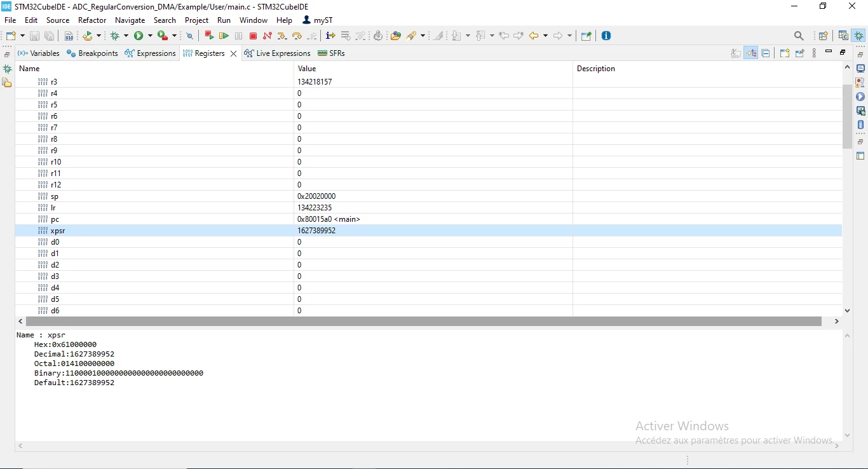The height and width of the screenshot is (469, 868).
Task: Click the Step Into toolbar icon
Action: click(x=282, y=36)
